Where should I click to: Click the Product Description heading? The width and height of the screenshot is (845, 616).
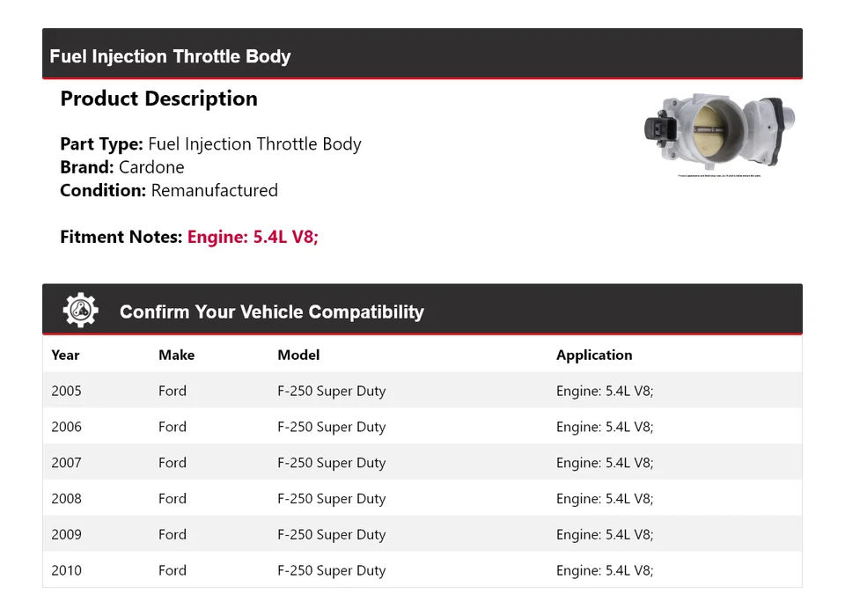click(x=158, y=99)
